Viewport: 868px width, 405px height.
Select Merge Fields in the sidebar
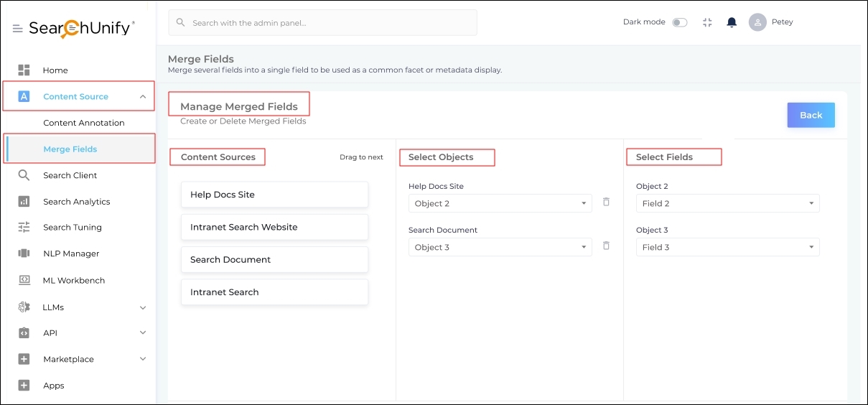[70, 149]
